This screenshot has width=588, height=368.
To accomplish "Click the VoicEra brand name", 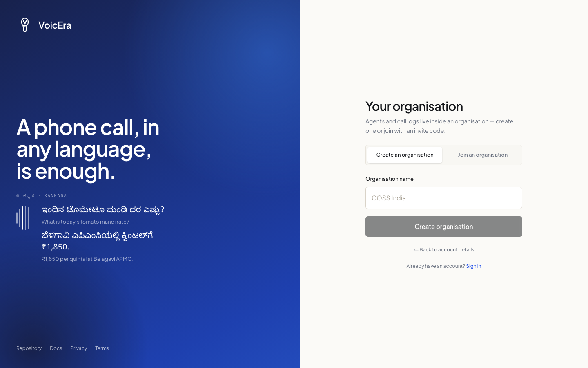I will [x=55, y=25].
